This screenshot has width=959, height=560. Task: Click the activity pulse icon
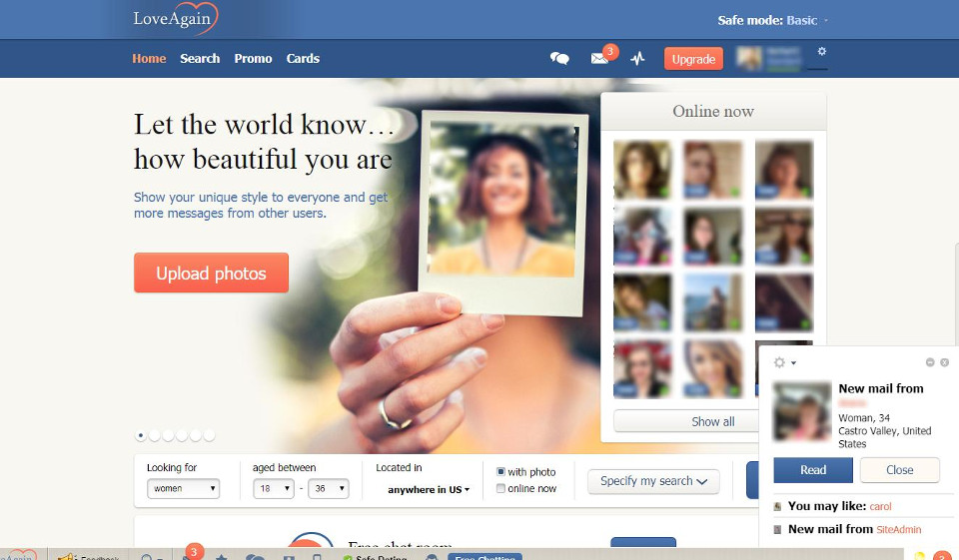click(x=637, y=59)
